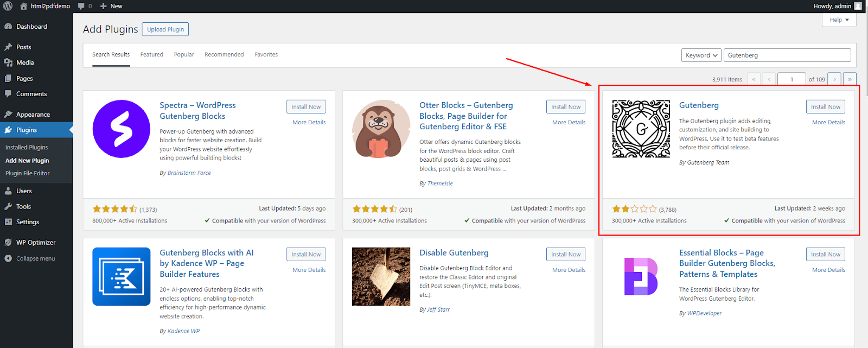This screenshot has width=868, height=348.
Task: Click the Posts pin icon
Action: (x=8, y=47)
